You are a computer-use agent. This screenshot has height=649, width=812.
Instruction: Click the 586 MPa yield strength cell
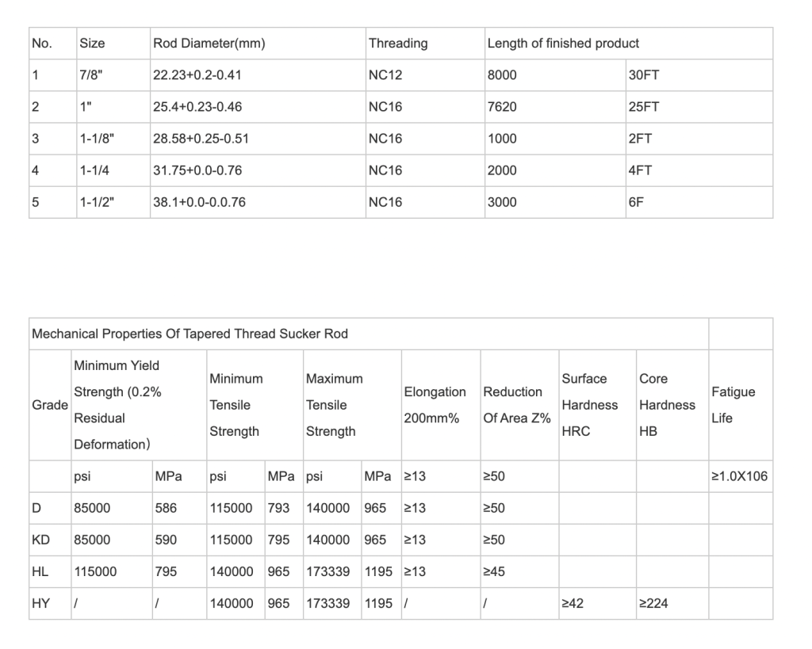pos(167,509)
